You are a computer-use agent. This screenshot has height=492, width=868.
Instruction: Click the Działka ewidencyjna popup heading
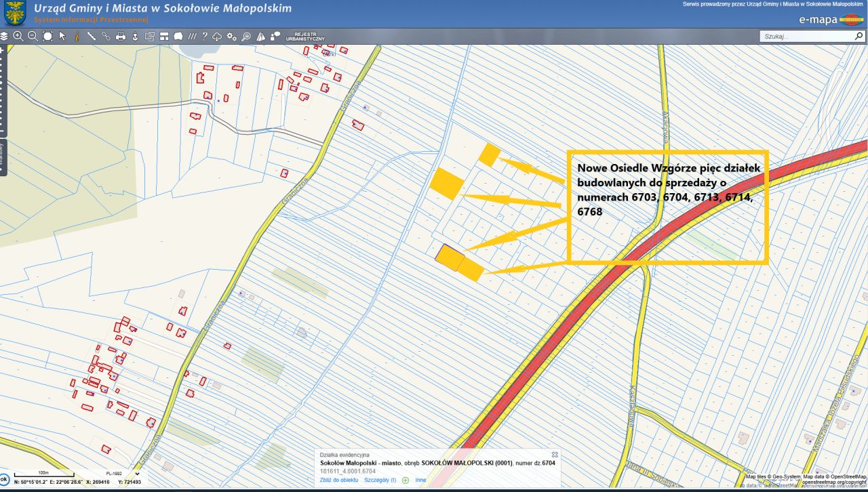[x=344, y=455]
